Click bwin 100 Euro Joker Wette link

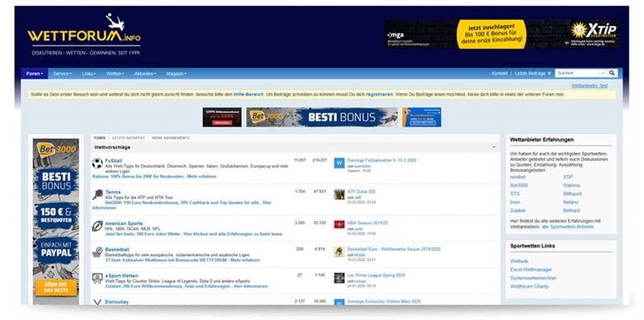point(194,234)
